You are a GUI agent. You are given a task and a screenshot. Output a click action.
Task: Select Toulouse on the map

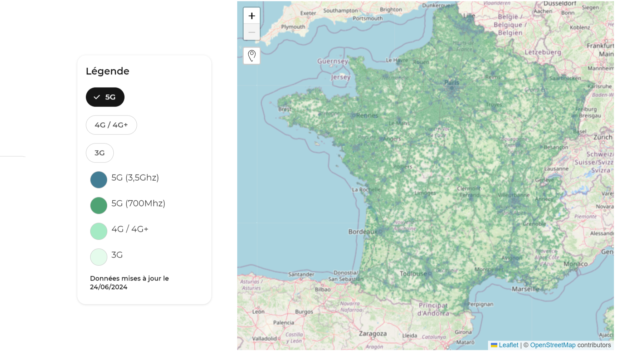[x=413, y=273]
